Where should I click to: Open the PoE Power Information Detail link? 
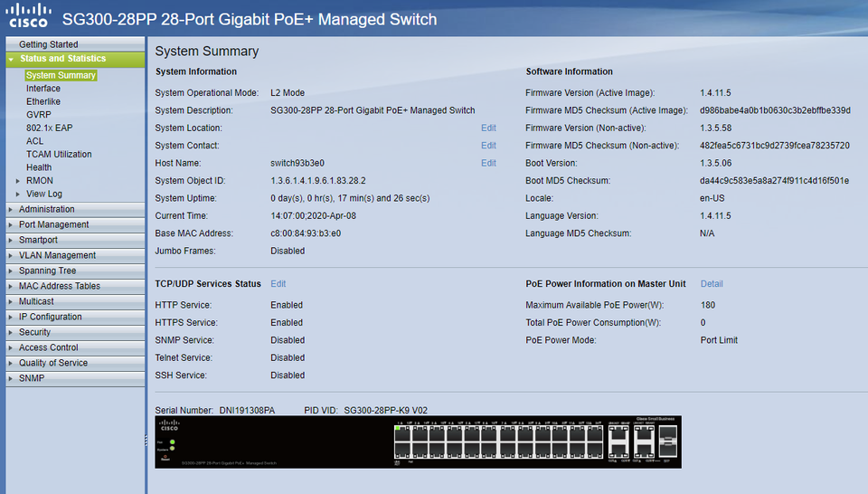pyautogui.click(x=712, y=284)
